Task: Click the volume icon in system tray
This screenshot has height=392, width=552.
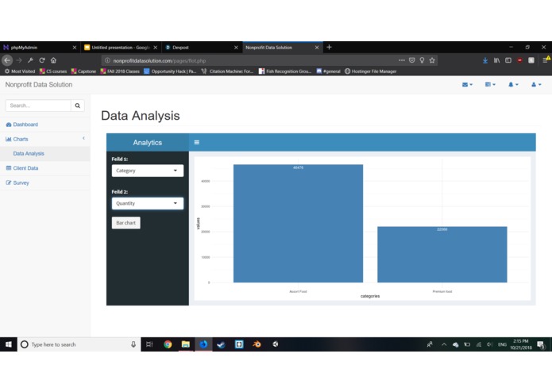Action: pyautogui.click(x=490, y=344)
